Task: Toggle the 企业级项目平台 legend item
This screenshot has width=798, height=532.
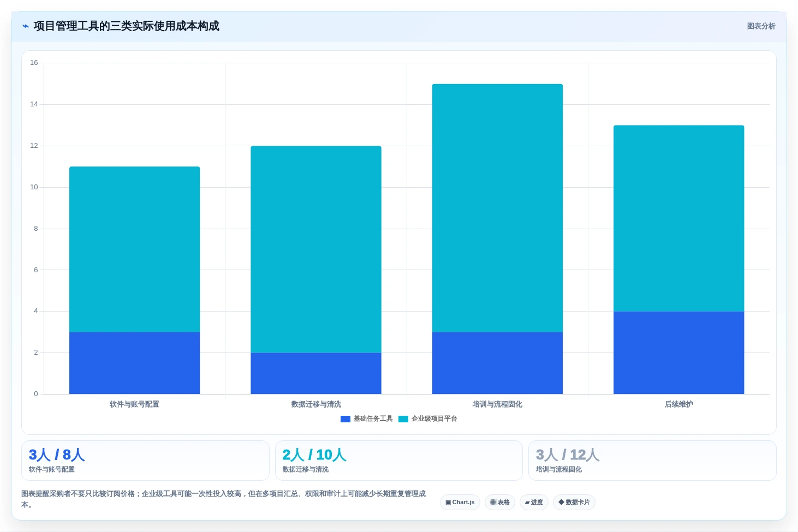Action: (x=428, y=419)
